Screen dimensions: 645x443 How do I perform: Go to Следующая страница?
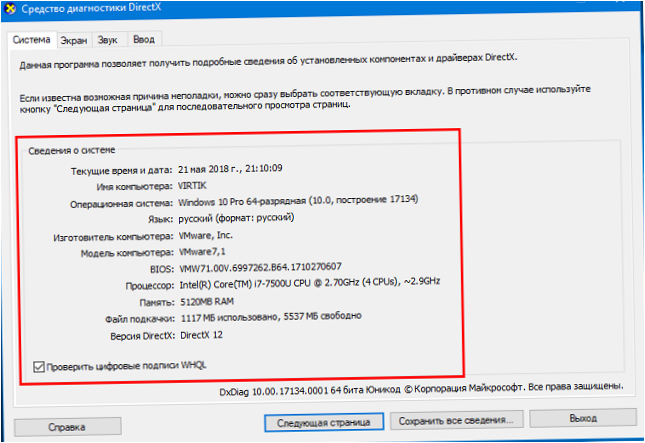pyautogui.click(x=324, y=422)
